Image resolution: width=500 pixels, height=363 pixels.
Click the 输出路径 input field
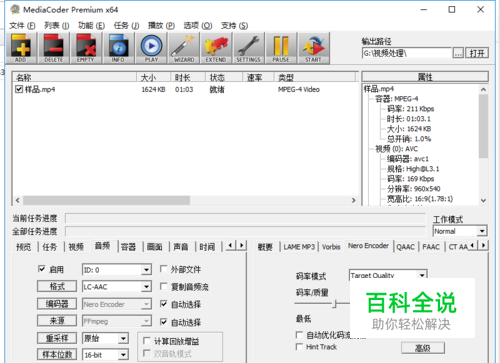[407, 53]
